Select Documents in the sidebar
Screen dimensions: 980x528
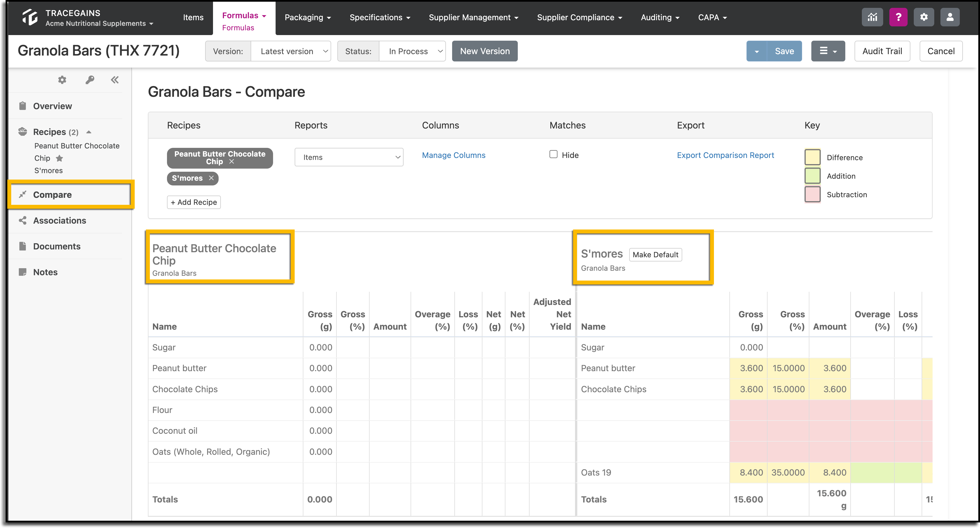click(x=57, y=246)
